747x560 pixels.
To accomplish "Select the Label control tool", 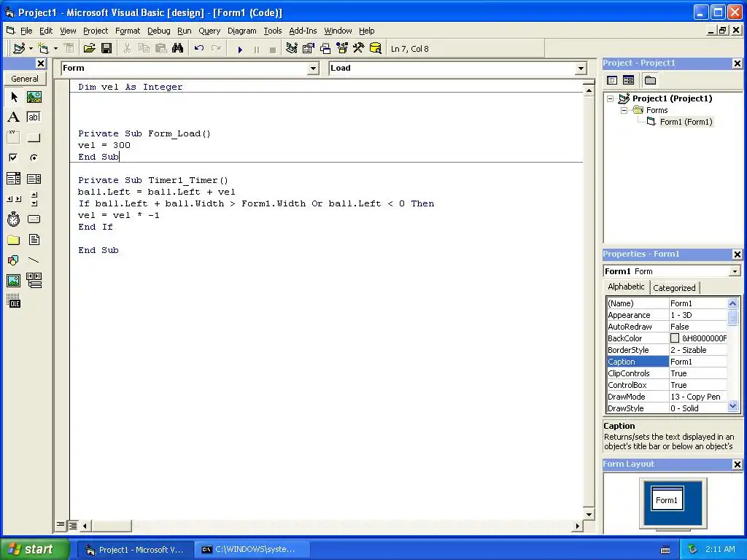I will pos(14,117).
